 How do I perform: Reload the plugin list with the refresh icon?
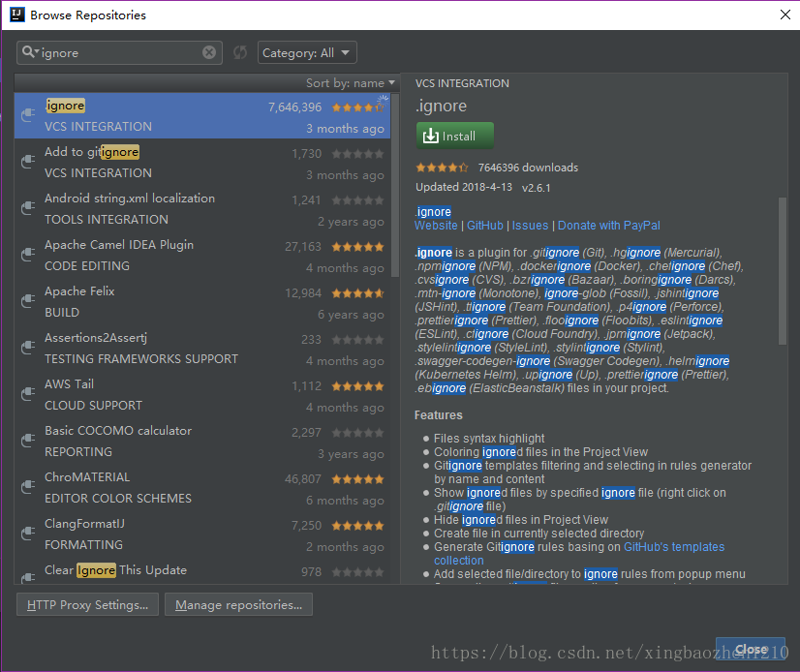(x=240, y=52)
